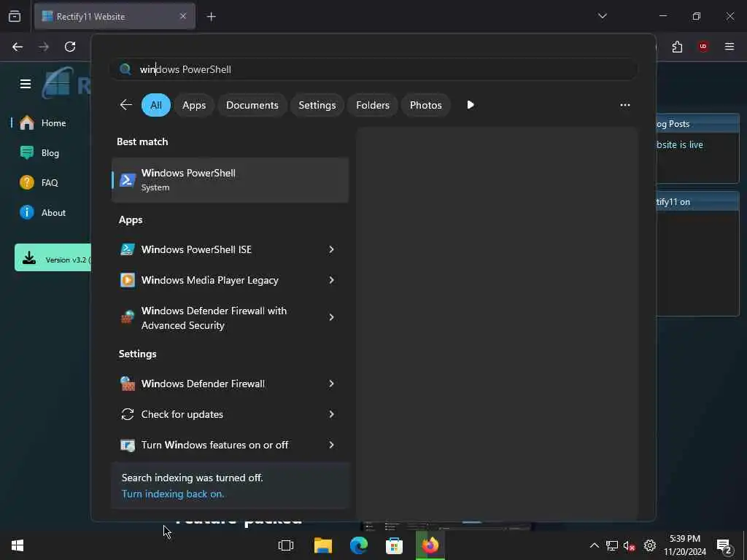Click the search text input field
This screenshot has height=560, width=747.
[373, 69]
